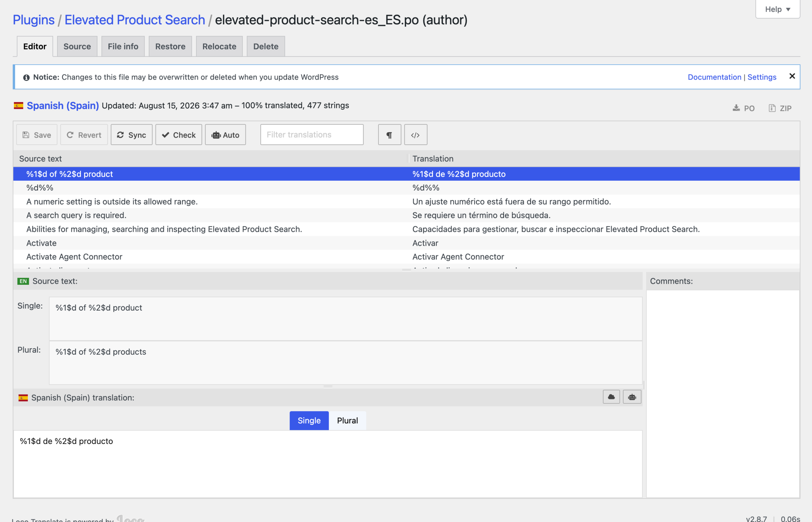Select the row '%d%%'
The height and width of the screenshot is (522, 812).
[406, 188]
